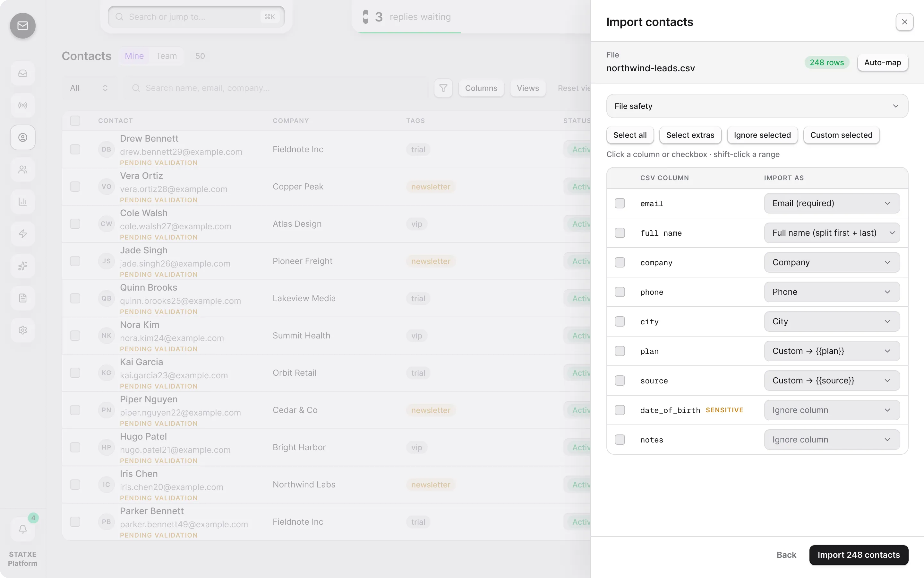Image resolution: width=924 pixels, height=578 pixels.
Task: Click the search name, email, company field
Action: pos(276,88)
